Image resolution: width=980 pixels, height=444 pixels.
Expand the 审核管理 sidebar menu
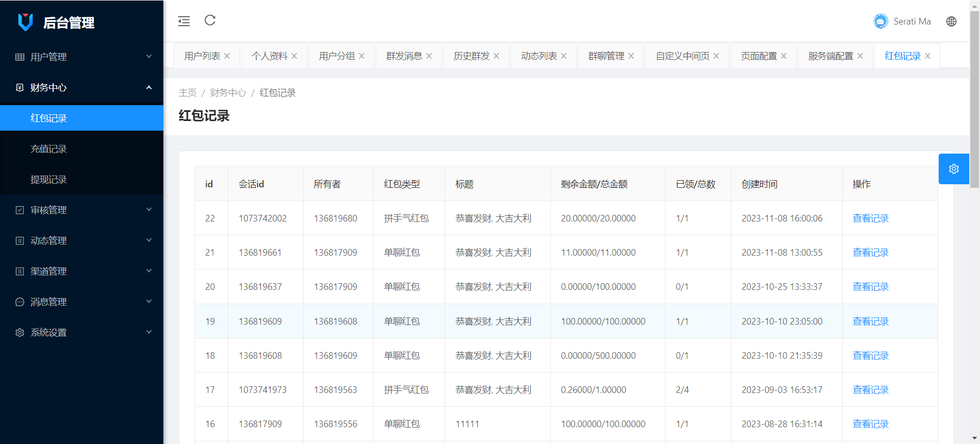(82, 210)
